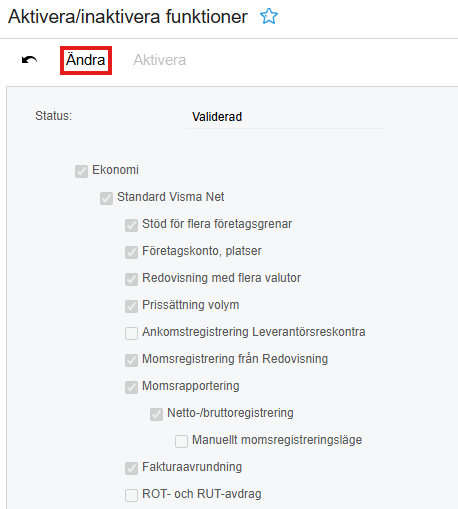Toggle the Momsrapportering checkbox

(131, 387)
